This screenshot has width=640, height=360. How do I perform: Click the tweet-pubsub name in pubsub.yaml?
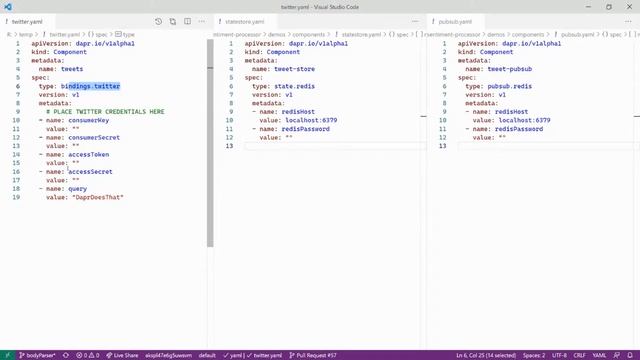510,69
